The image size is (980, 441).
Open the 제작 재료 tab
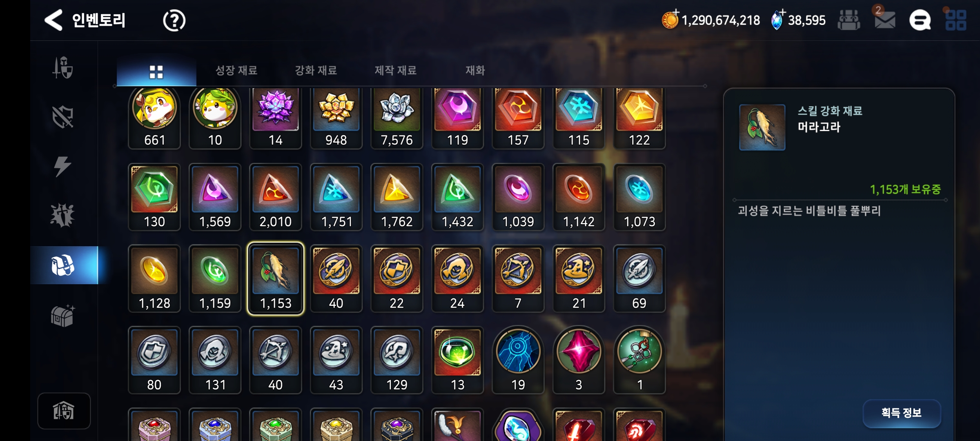click(x=396, y=70)
